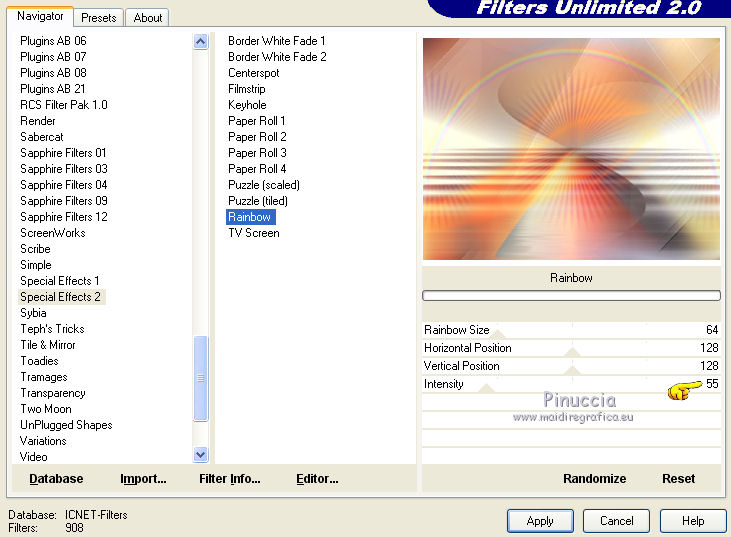Click the category list scroll up arrow
Screen dimensions: 731x537
(x=200, y=42)
